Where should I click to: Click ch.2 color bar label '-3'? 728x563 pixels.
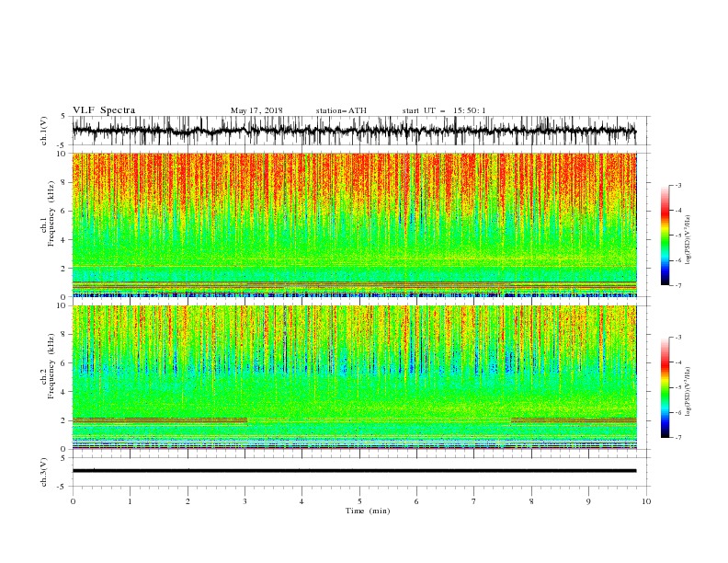[677, 338]
